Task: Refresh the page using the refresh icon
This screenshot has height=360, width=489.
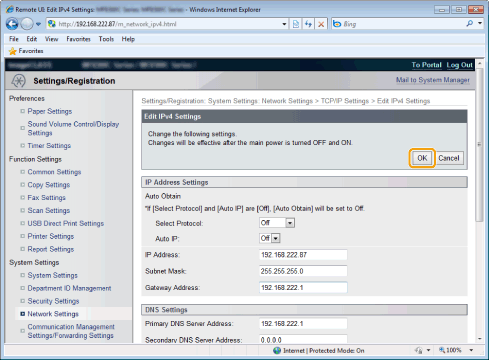Action: (x=308, y=24)
